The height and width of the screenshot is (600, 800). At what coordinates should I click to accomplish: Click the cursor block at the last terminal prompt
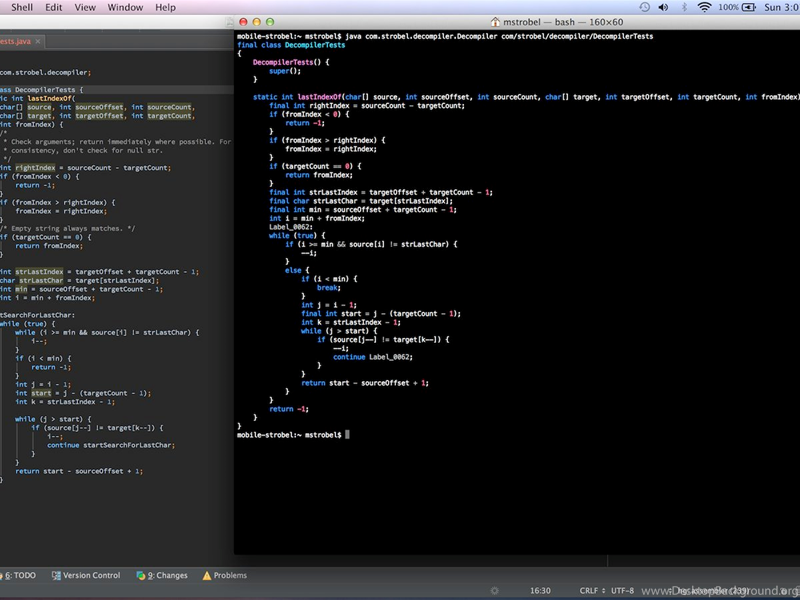click(347, 435)
